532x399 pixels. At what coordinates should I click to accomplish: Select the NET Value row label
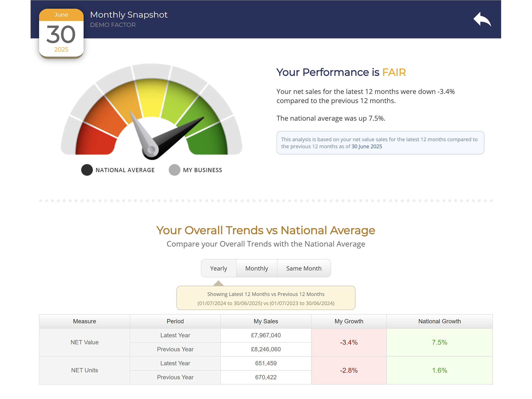pos(85,342)
